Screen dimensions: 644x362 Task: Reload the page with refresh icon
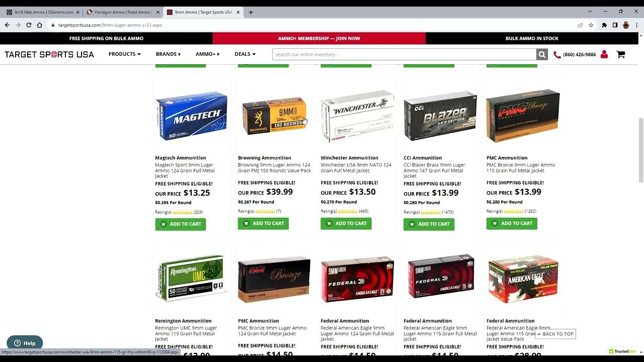(x=29, y=25)
